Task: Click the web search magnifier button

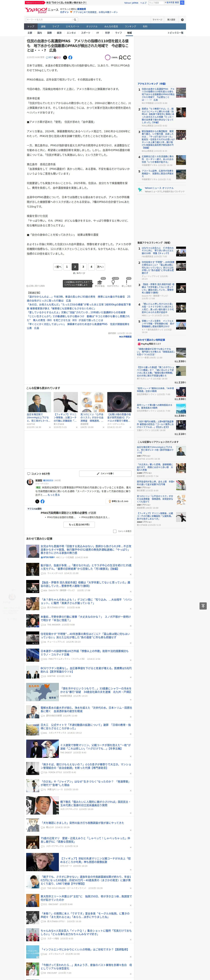Action: pyautogui.click(x=182, y=3)
